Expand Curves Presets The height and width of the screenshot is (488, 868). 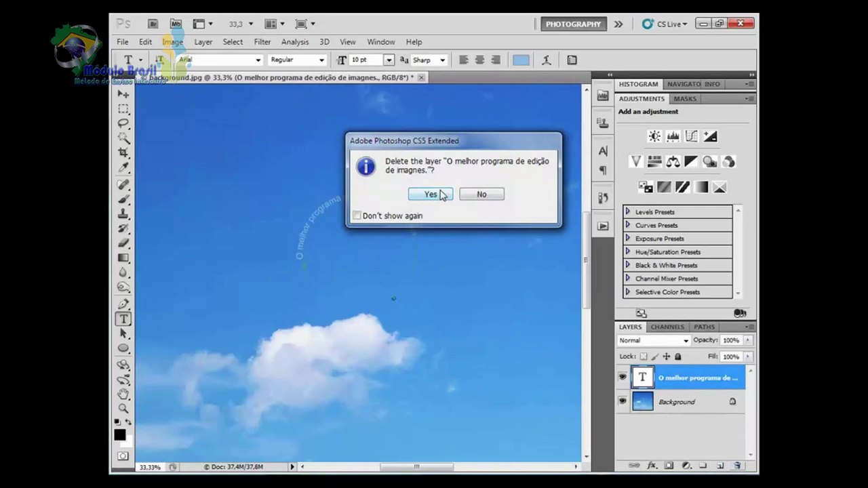click(x=628, y=225)
